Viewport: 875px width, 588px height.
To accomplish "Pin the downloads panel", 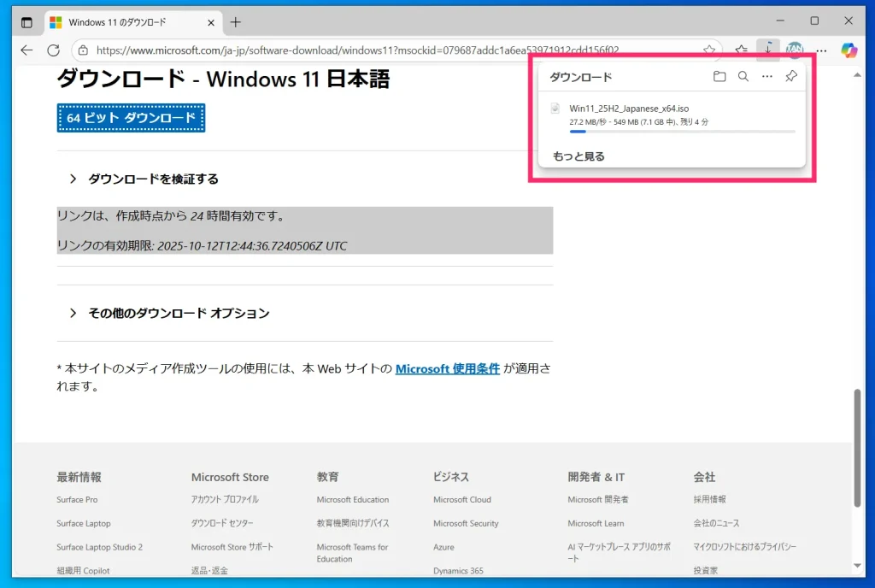I will (791, 77).
